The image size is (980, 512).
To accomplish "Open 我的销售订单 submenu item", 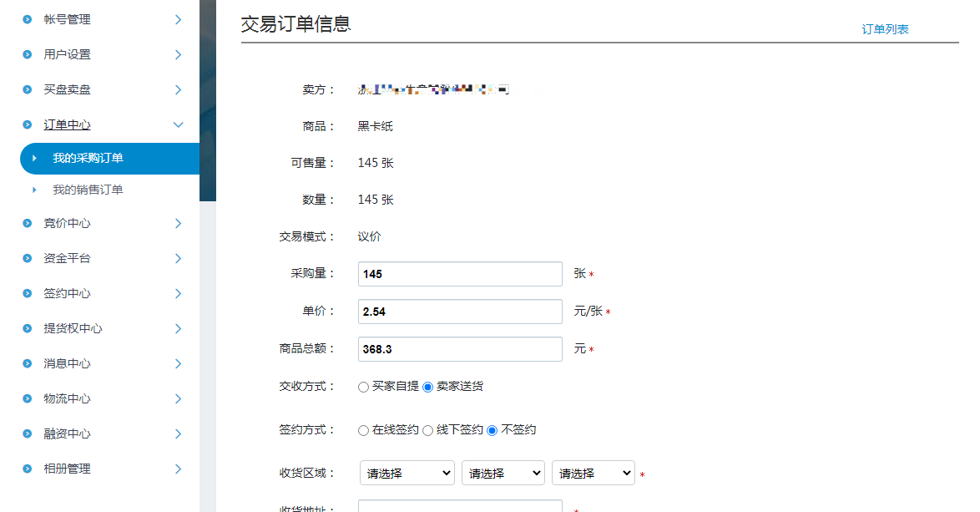I will tap(88, 190).
